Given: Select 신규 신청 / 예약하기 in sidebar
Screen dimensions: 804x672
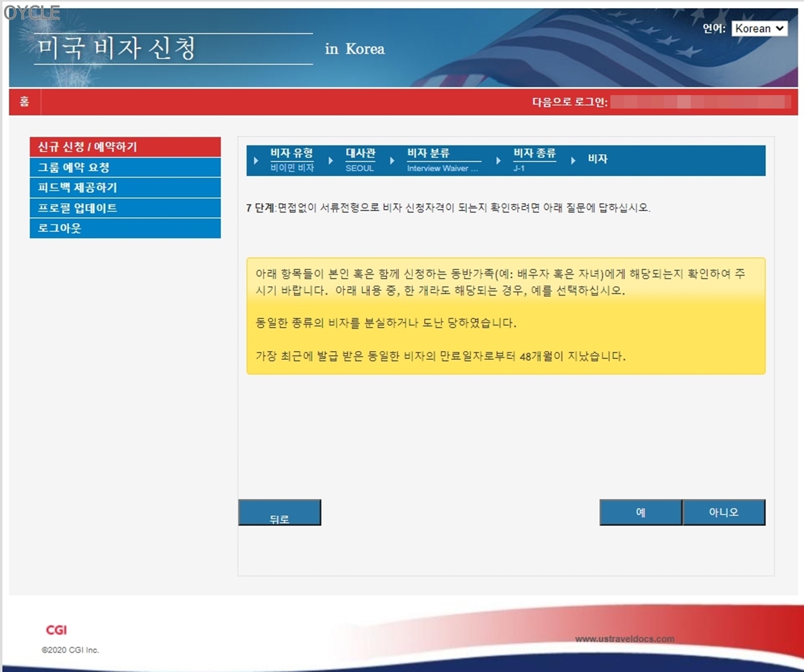Looking at the screenshot, I should [x=125, y=147].
